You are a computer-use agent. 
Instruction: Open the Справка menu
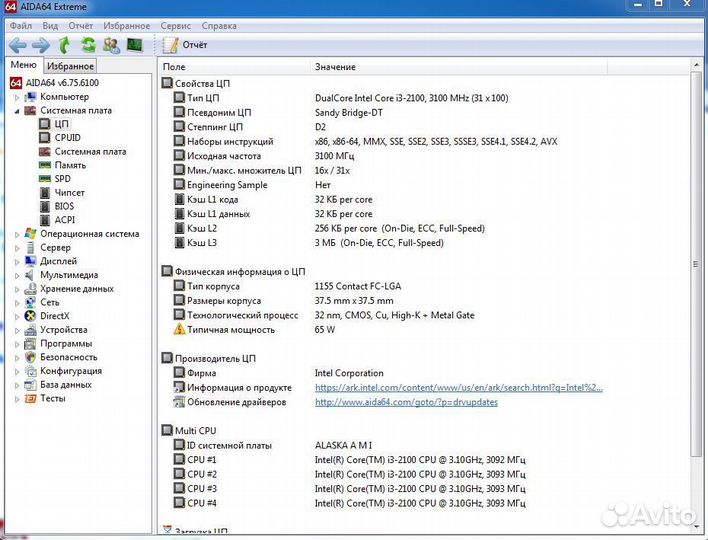coord(219,26)
